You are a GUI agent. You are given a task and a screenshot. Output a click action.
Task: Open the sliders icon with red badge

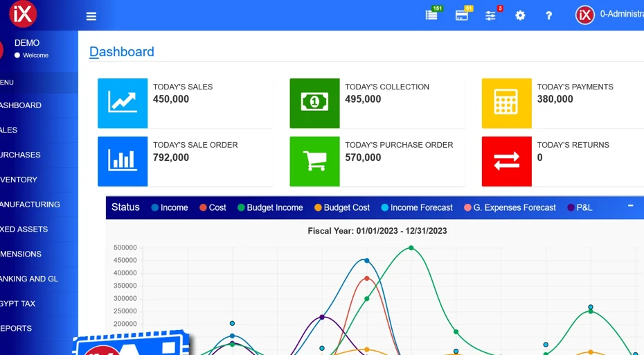(x=490, y=16)
